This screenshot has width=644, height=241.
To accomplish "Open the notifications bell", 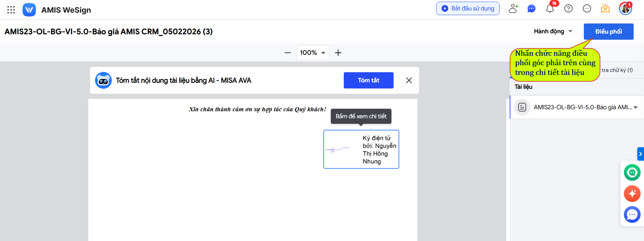I will tap(550, 8).
